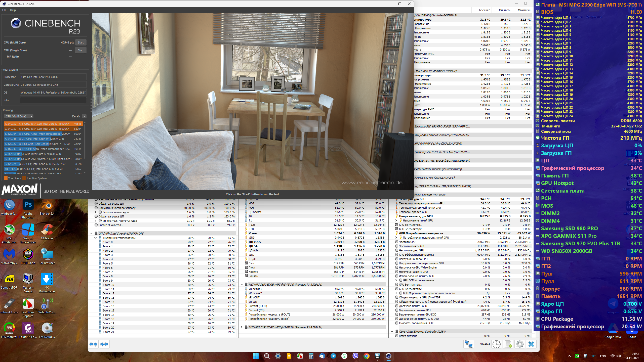
Task: Click the HWiNFO log file icon
Action: 508,344
